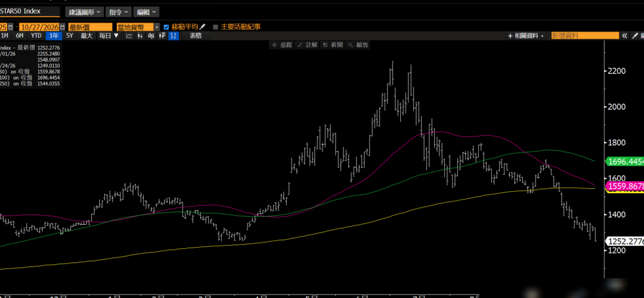Click the 1800 y-axis label
Image resolution: width=644 pixels, height=298 pixels.
[x=617, y=143]
